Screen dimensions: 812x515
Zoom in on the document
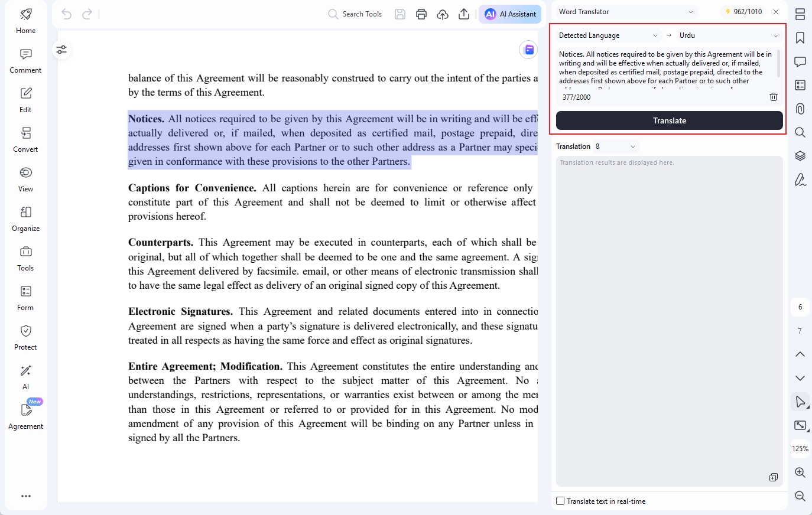(800, 472)
